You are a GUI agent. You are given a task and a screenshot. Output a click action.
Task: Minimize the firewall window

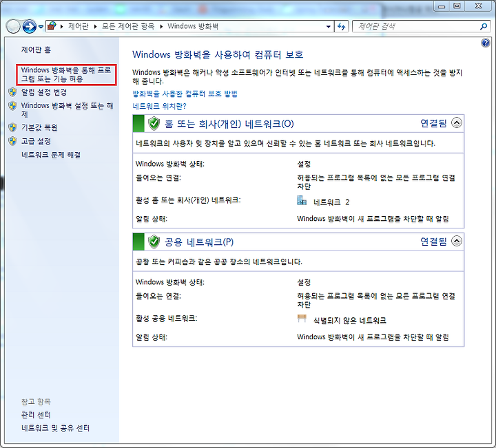coord(442,6)
